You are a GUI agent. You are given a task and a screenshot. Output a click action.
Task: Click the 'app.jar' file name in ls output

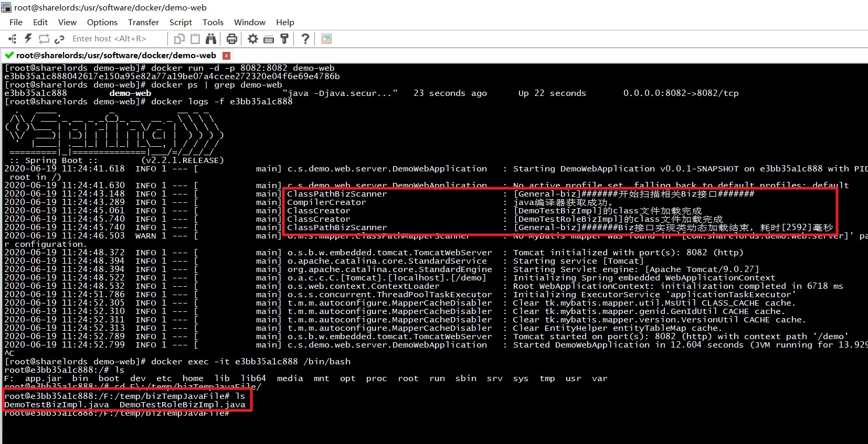pyautogui.click(x=43, y=378)
